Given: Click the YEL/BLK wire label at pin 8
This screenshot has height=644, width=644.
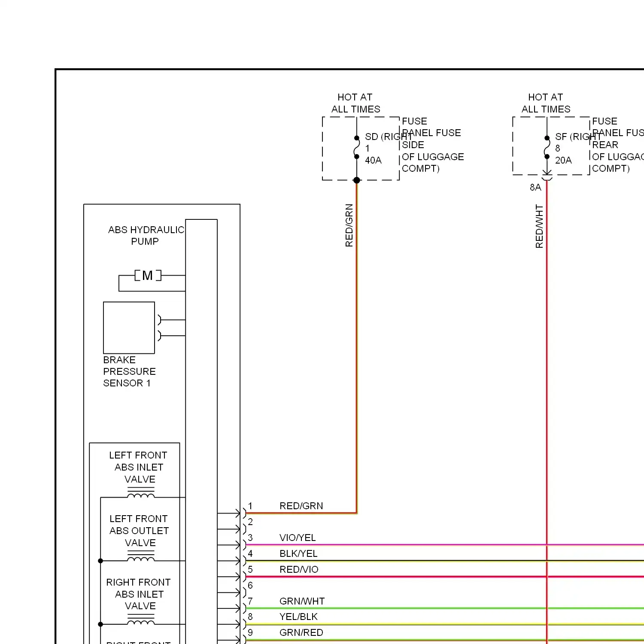Looking at the screenshot, I should pyautogui.click(x=298, y=617).
